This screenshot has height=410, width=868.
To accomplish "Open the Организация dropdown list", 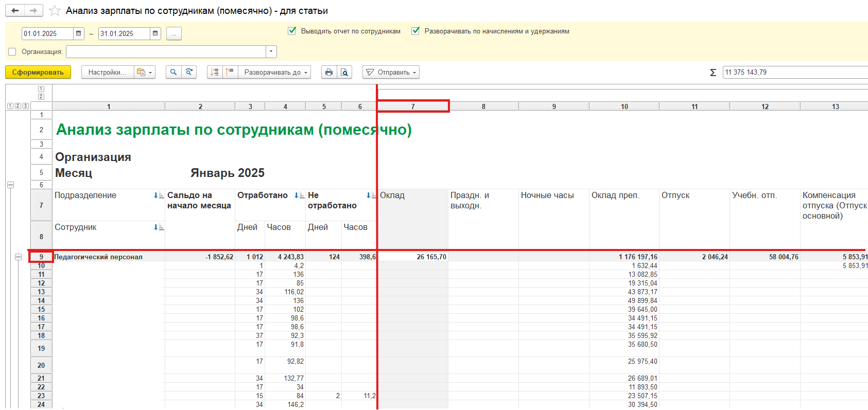I will click(x=271, y=52).
